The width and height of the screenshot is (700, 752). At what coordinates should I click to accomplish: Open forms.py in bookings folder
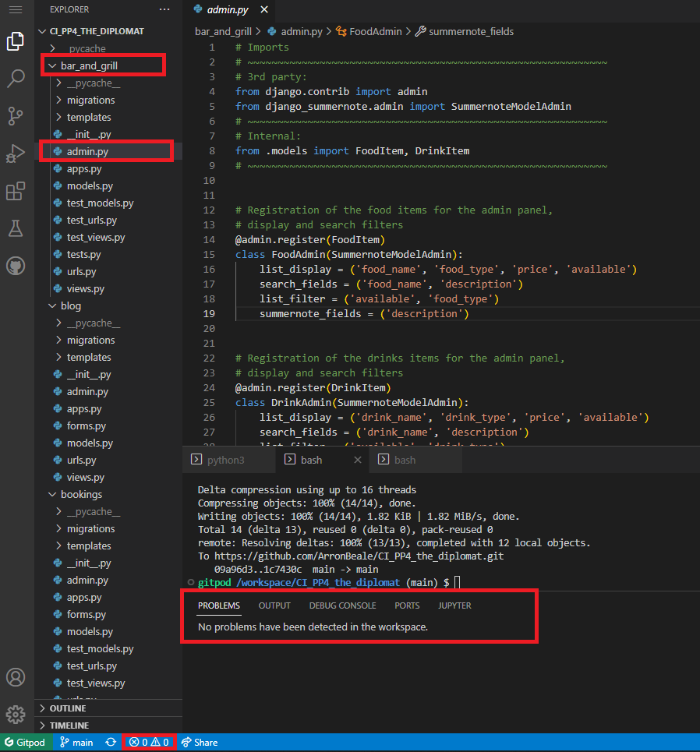pos(86,614)
